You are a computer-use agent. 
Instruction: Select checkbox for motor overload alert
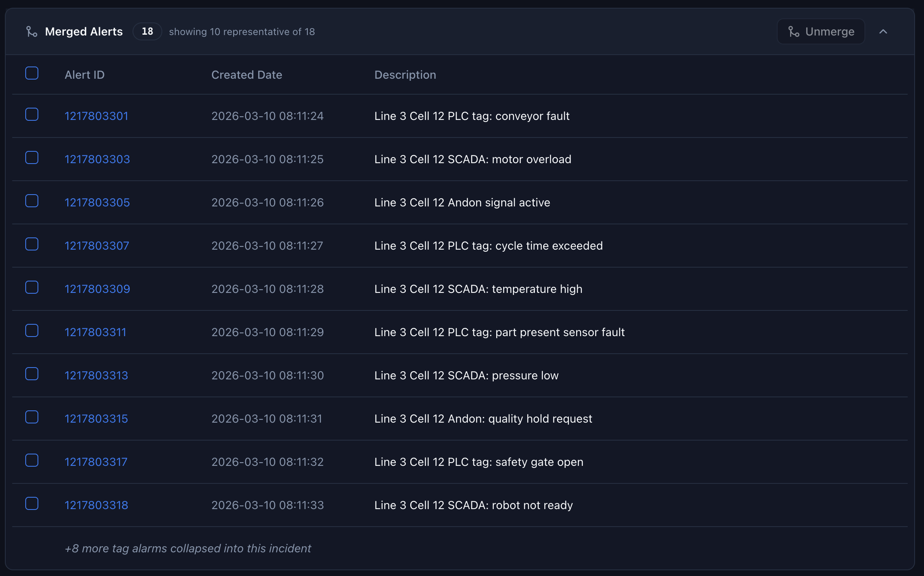click(x=32, y=158)
